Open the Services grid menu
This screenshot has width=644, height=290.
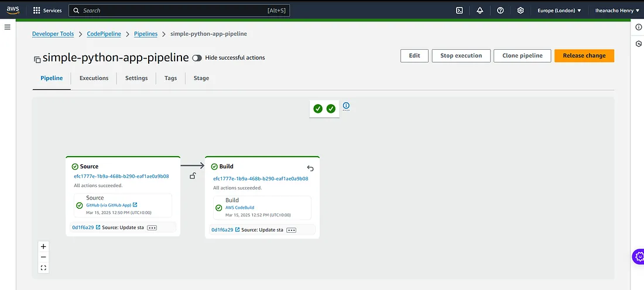point(47,11)
